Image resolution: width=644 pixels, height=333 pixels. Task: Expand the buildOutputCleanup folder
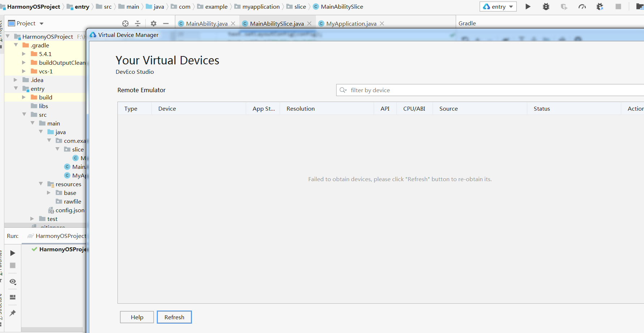pyautogui.click(x=24, y=62)
